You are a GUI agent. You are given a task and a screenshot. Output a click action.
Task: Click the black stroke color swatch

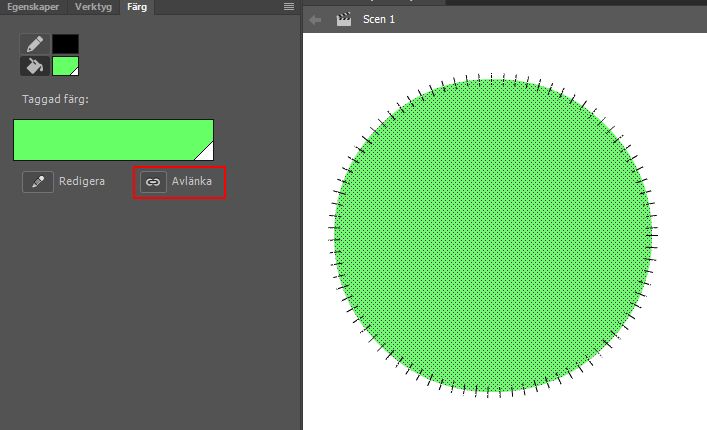[65, 44]
